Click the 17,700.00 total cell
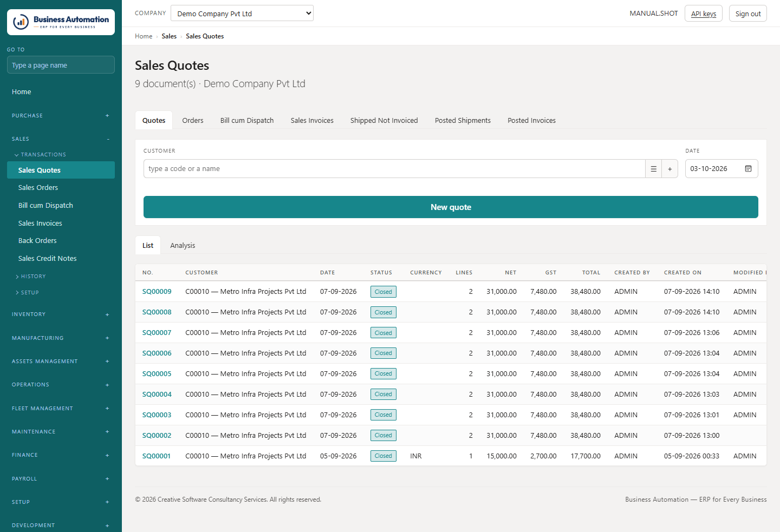The image size is (780, 532). [586, 456]
